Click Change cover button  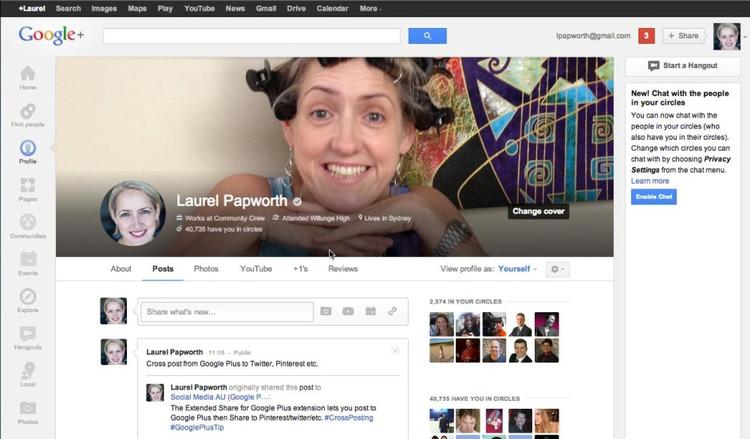538,211
